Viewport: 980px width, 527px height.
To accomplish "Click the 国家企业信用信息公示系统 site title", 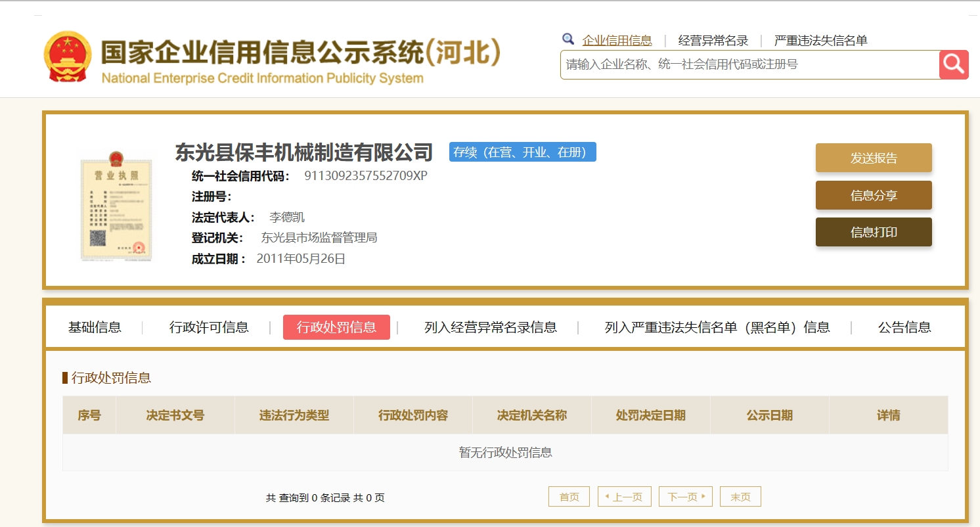I will 300,53.
